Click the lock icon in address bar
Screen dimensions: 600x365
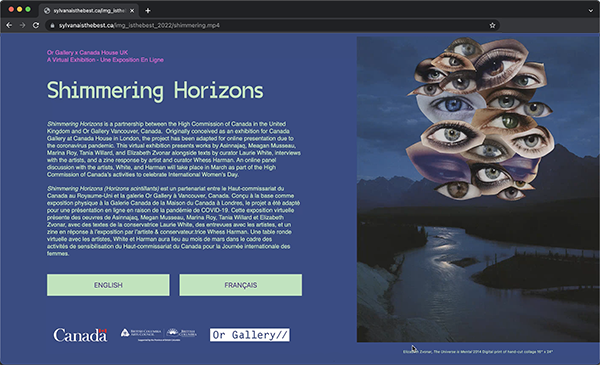pos(52,26)
